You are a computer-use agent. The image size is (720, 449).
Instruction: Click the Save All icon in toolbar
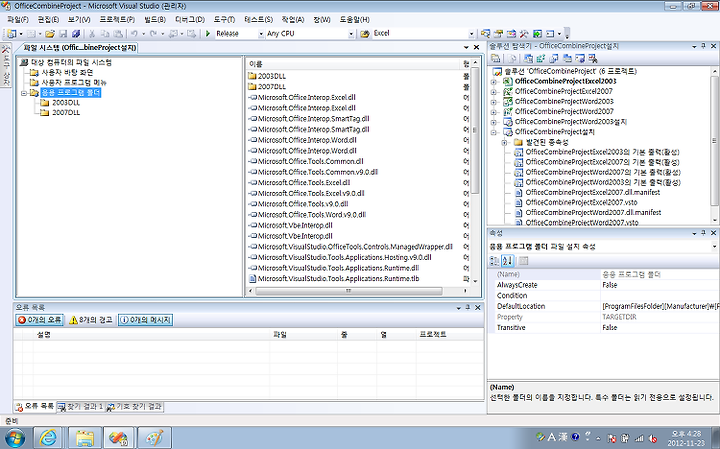coord(76,34)
